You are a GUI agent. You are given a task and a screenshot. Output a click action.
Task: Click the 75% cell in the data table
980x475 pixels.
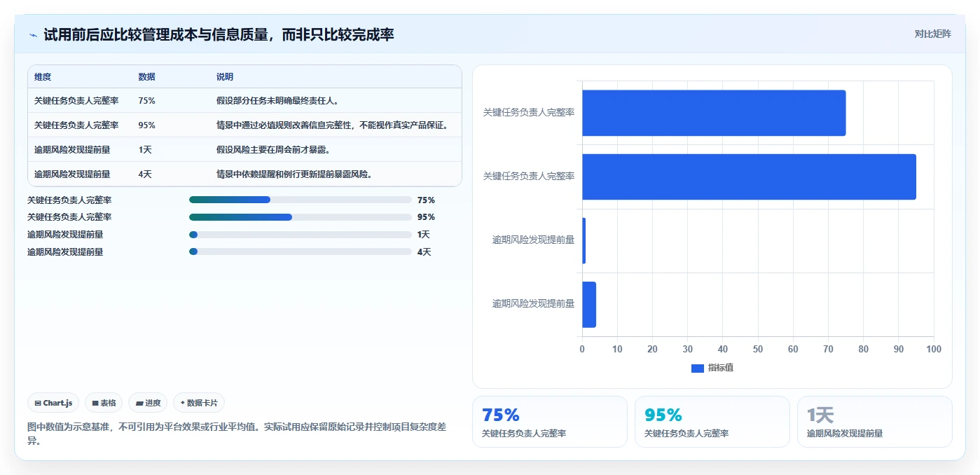click(x=147, y=101)
